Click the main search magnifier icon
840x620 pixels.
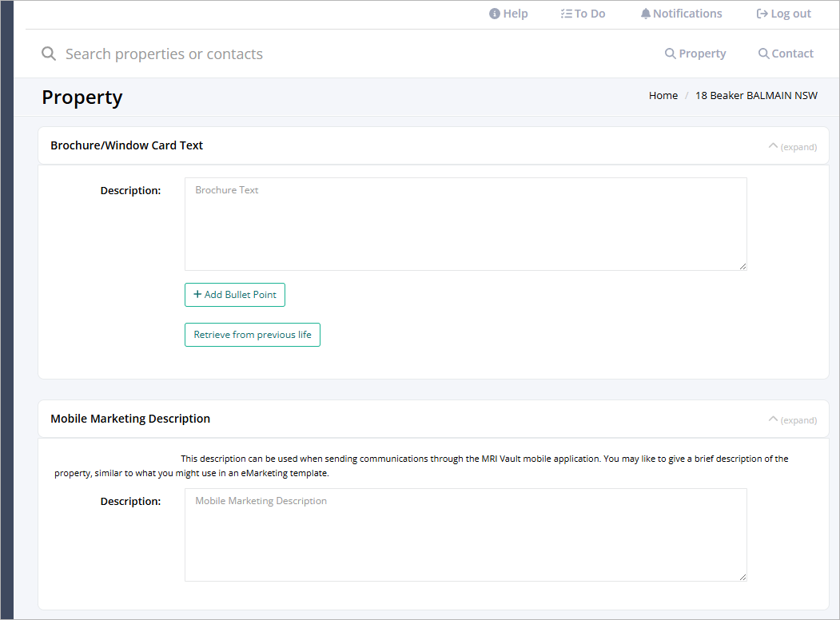coord(49,54)
